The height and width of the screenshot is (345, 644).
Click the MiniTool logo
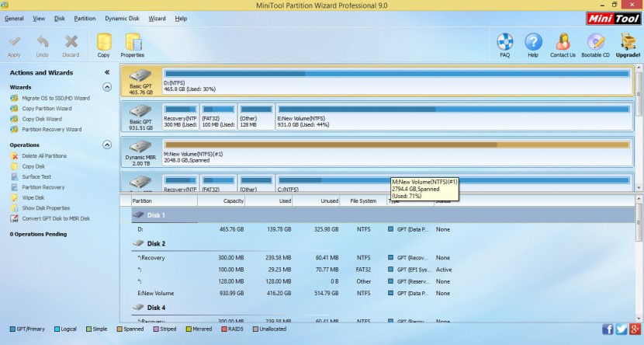pos(614,19)
